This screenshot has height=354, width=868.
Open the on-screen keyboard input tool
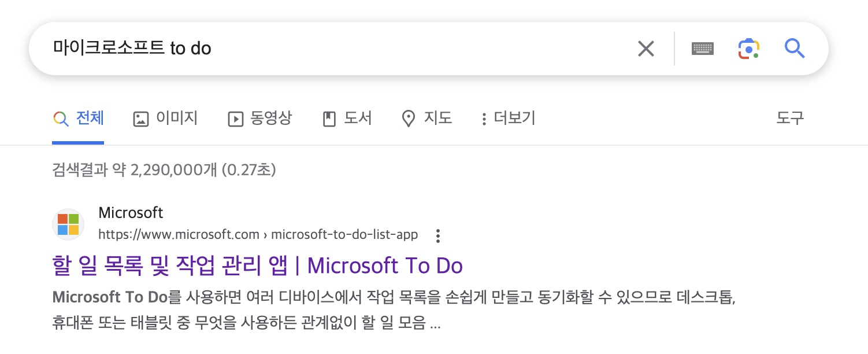(x=703, y=49)
